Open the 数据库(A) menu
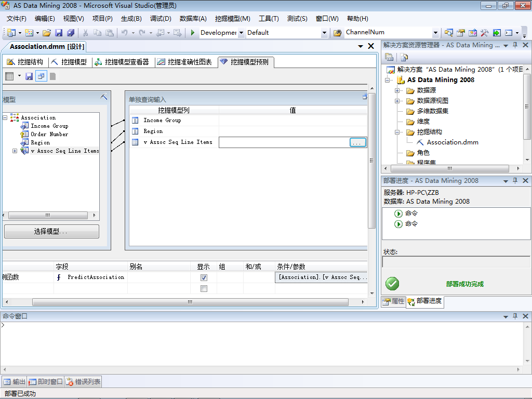 193,19
